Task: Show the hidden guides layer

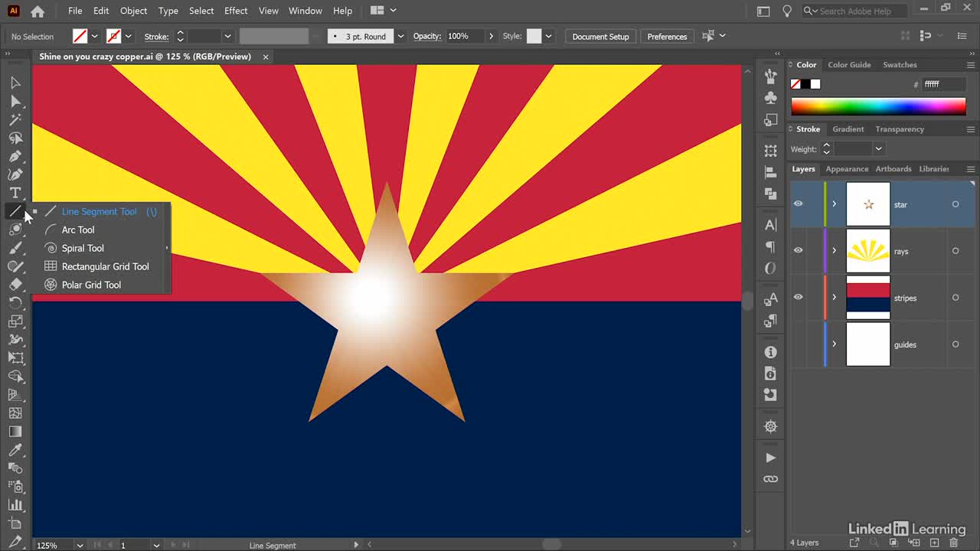Action: (x=799, y=344)
